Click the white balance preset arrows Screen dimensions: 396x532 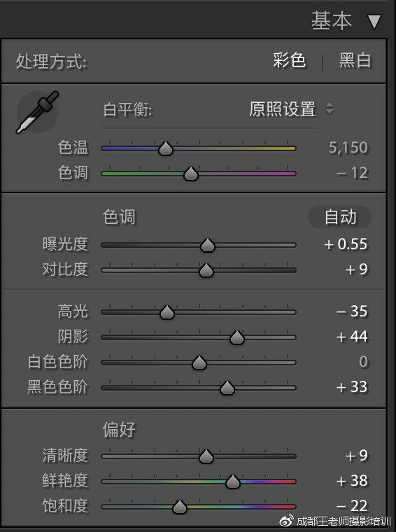pyautogui.click(x=330, y=109)
